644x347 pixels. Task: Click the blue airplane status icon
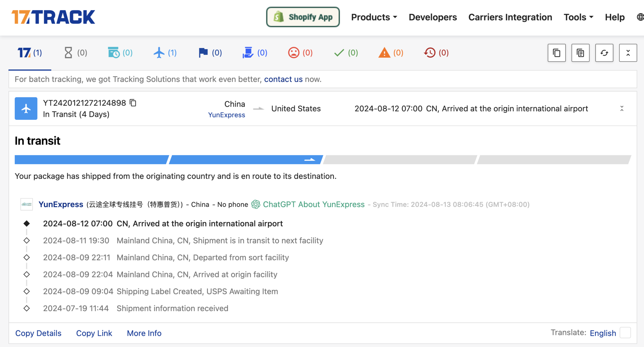26,108
